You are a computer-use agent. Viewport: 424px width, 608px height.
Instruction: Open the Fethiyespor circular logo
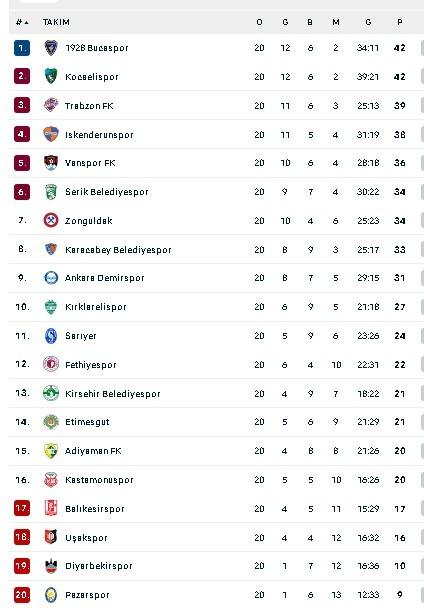click(51, 364)
